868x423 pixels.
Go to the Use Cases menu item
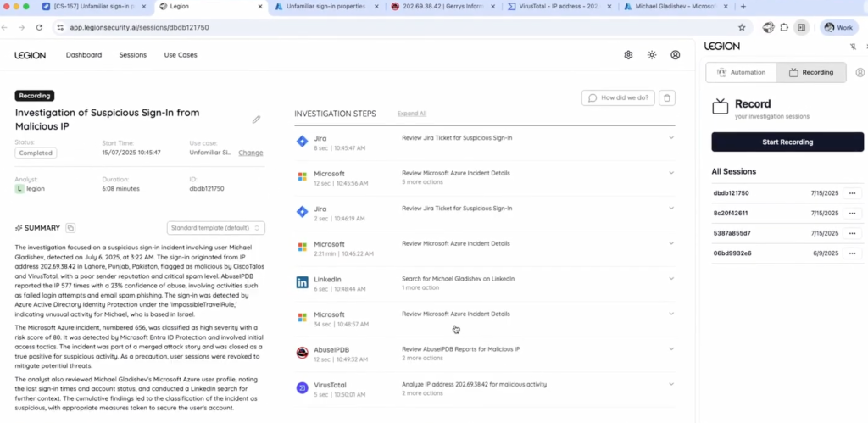pyautogui.click(x=181, y=55)
